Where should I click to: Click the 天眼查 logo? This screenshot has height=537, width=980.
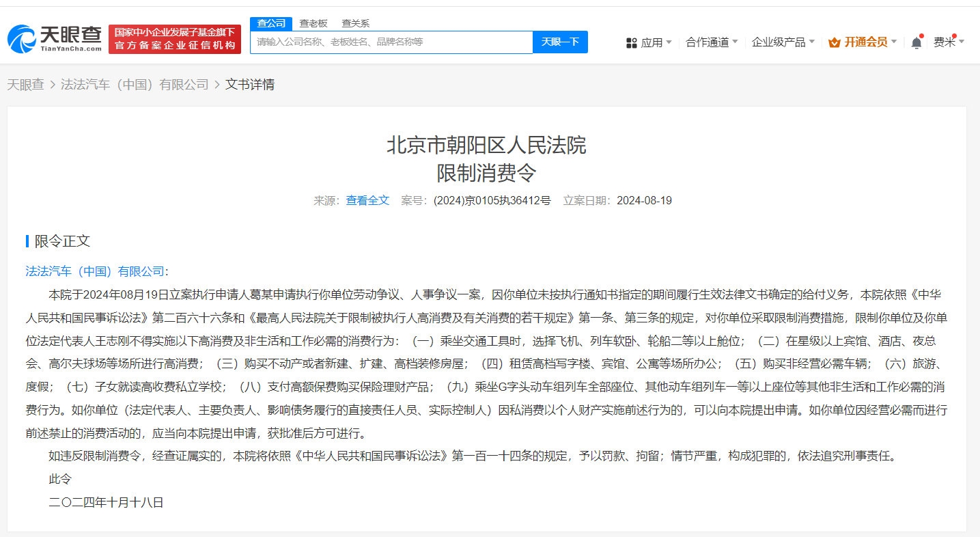coord(55,40)
